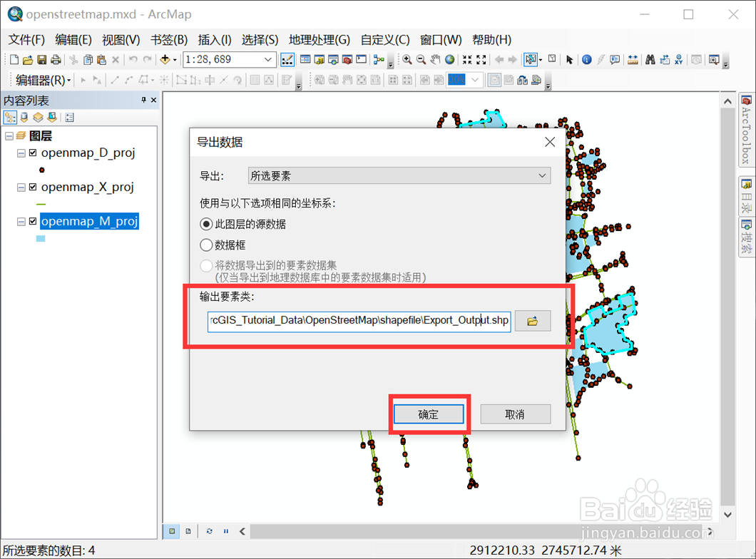Choose the Select Elements black arrow
Image resolution: width=756 pixels, height=559 pixels.
(569, 59)
